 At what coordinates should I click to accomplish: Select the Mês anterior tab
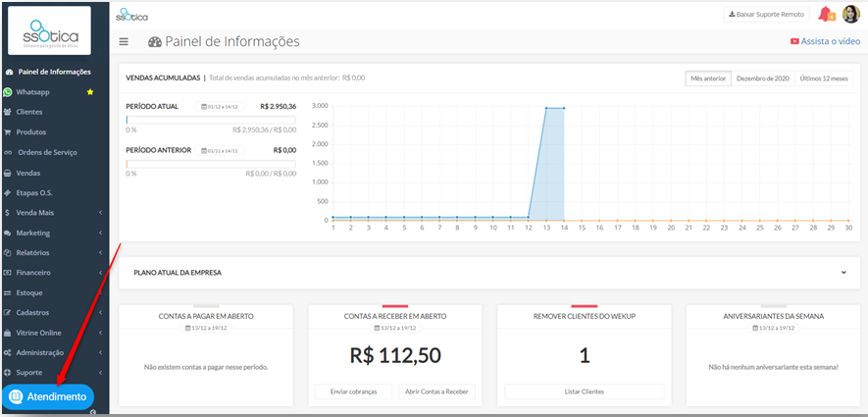pos(708,78)
